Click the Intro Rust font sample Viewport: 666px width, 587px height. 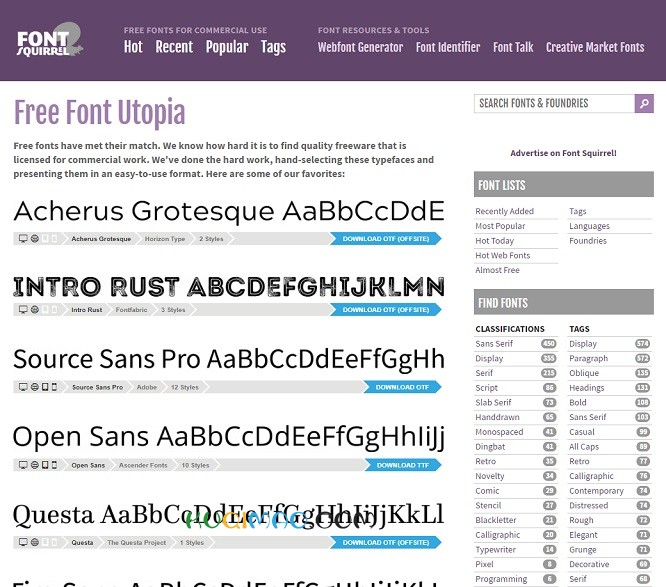tap(229, 287)
